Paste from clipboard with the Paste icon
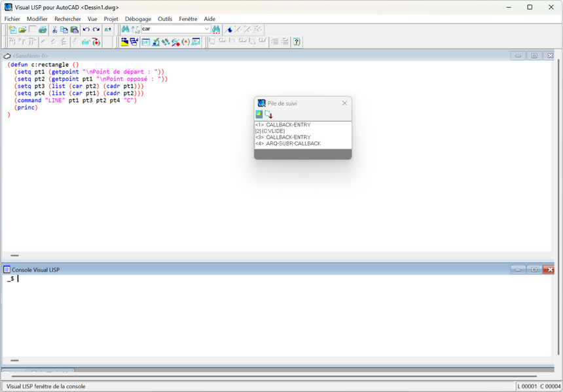The width and height of the screenshot is (563, 392). [x=74, y=29]
